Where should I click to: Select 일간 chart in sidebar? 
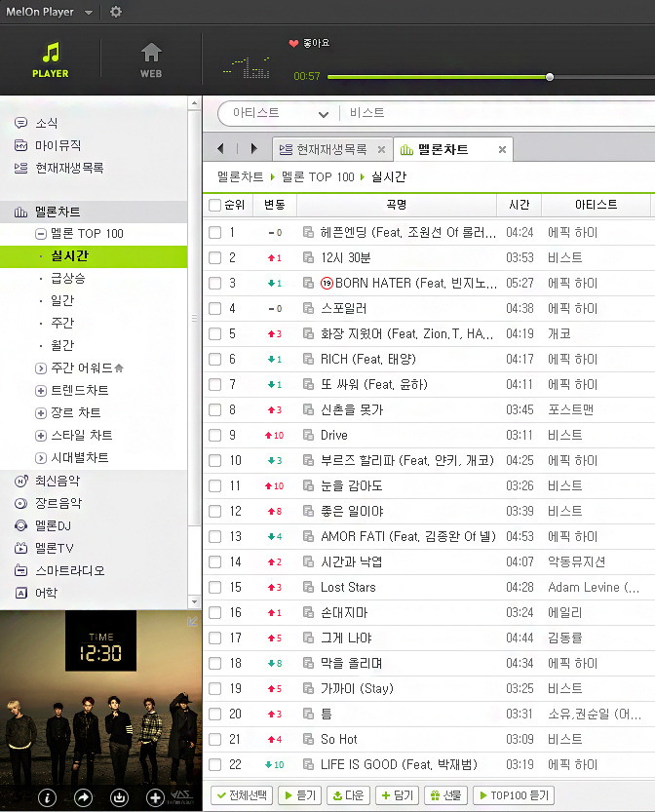click(62, 301)
